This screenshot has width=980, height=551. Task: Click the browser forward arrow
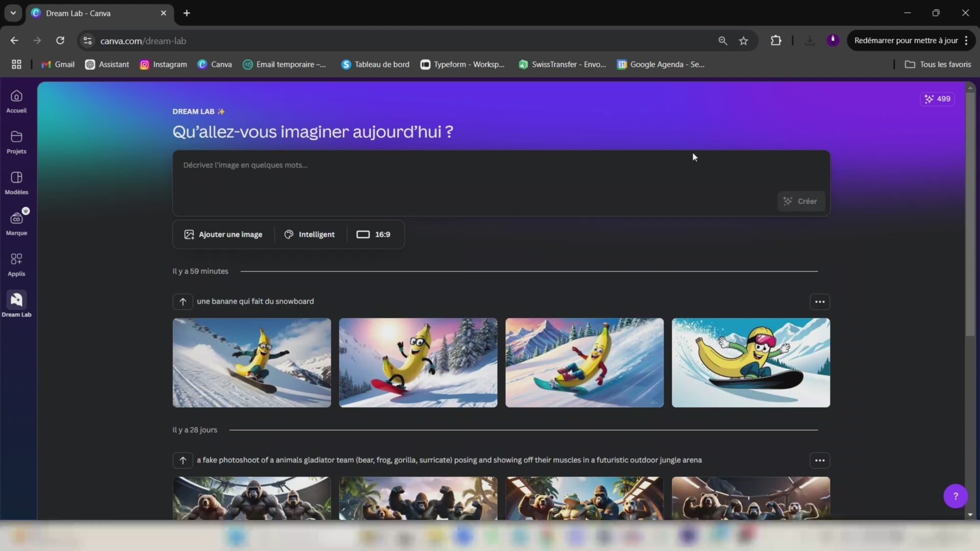click(37, 41)
